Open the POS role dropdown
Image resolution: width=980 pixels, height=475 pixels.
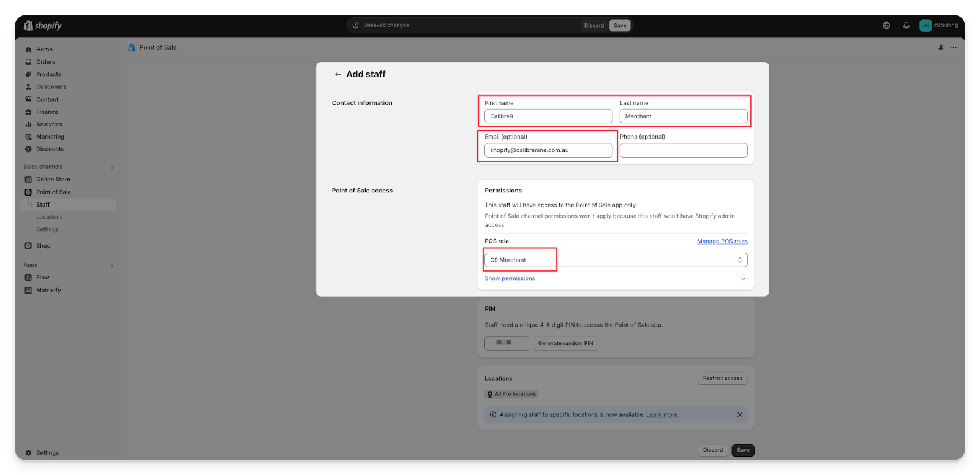click(x=616, y=260)
